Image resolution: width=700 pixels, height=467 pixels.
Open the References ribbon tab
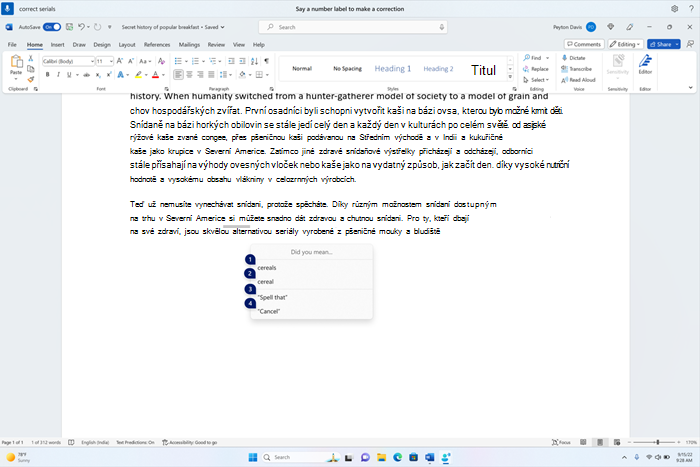(x=157, y=45)
